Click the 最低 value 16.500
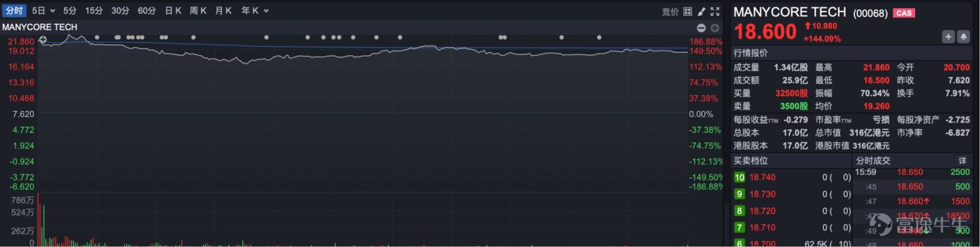The height and width of the screenshot is (247, 980). (x=876, y=80)
